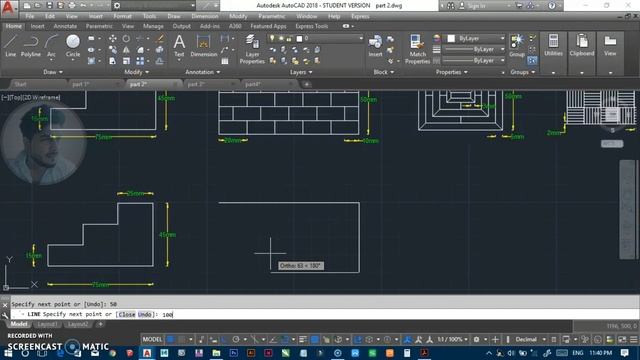Click the Dimension tool
Image resolution: width=640 pixels, height=360 pixels.
pyautogui.click(x=203, y=46)
